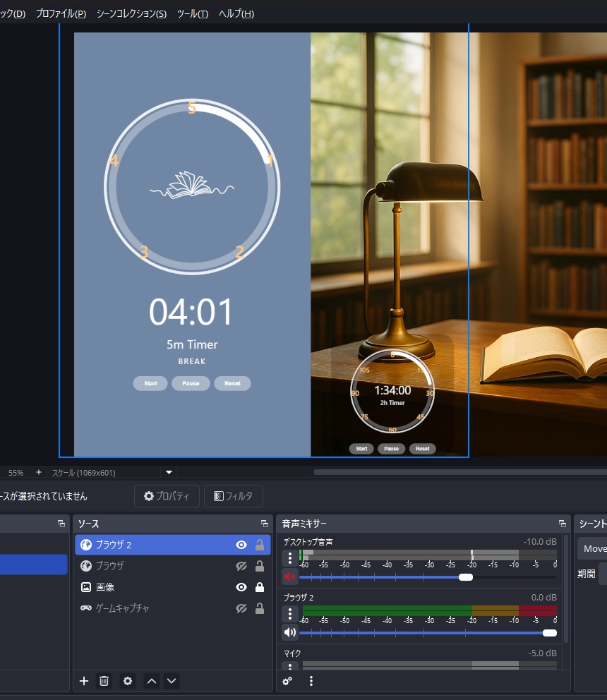Open source properties via the gear icon

tap(127, 681)
